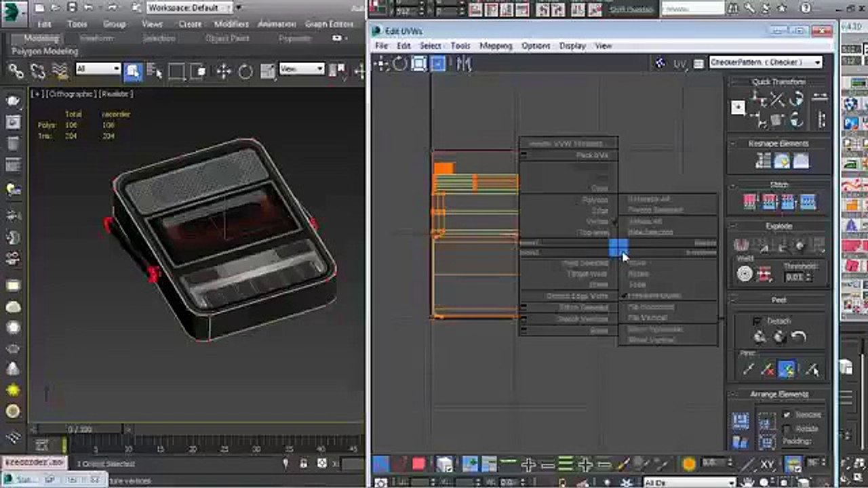Click the Rectangular Selection Region icon
This screenshot has height=488, width=868.
(x=177, y=70)
